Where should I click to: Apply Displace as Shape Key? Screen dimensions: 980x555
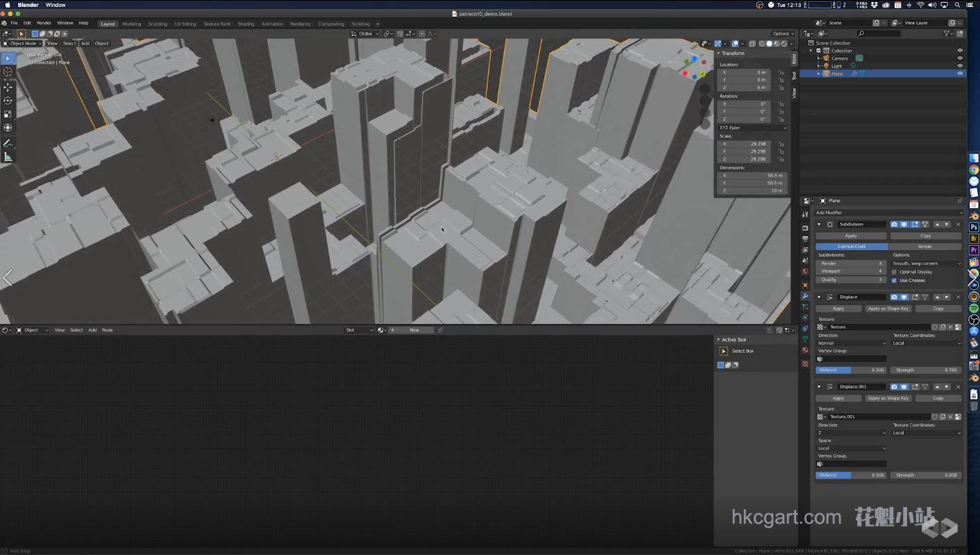[x=888, y=308]
